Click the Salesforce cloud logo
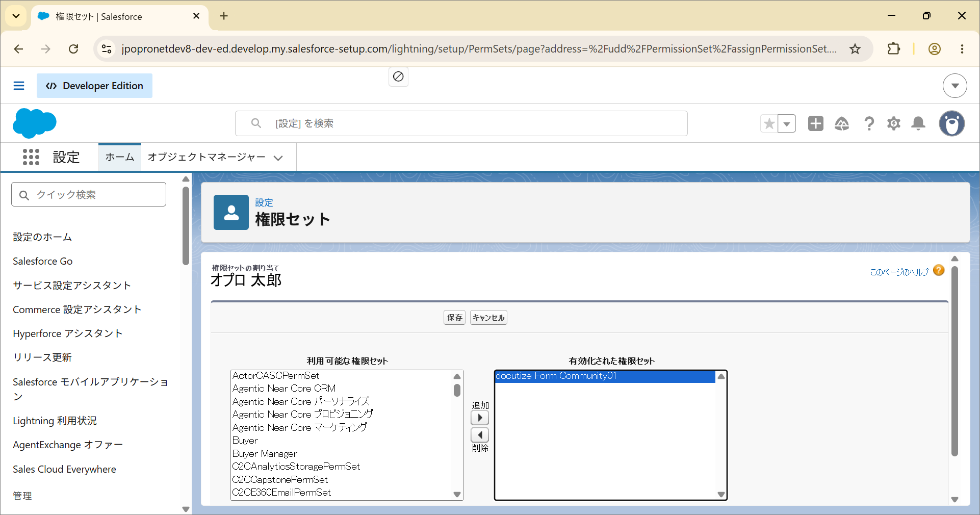The height and width of the screenshot is (515, 980). tap(35, 123)
